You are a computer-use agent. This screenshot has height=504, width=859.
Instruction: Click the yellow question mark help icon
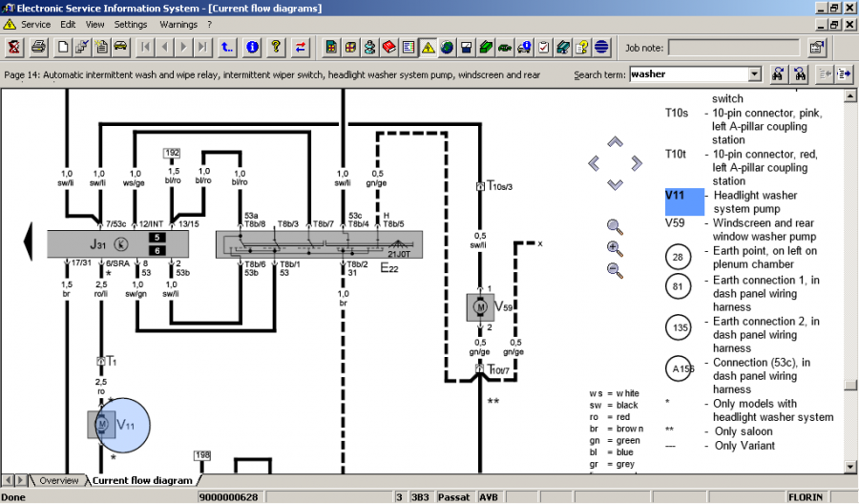[276, 47]
